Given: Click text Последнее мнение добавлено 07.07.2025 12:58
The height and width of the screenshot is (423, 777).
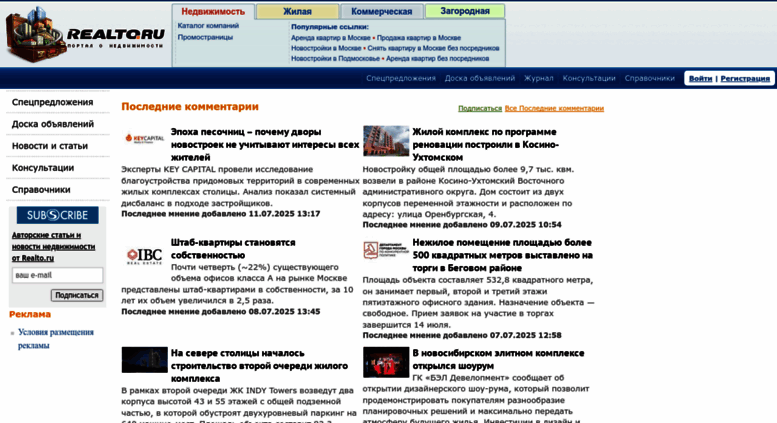Looking at the screenshot, I should (462, 335).
